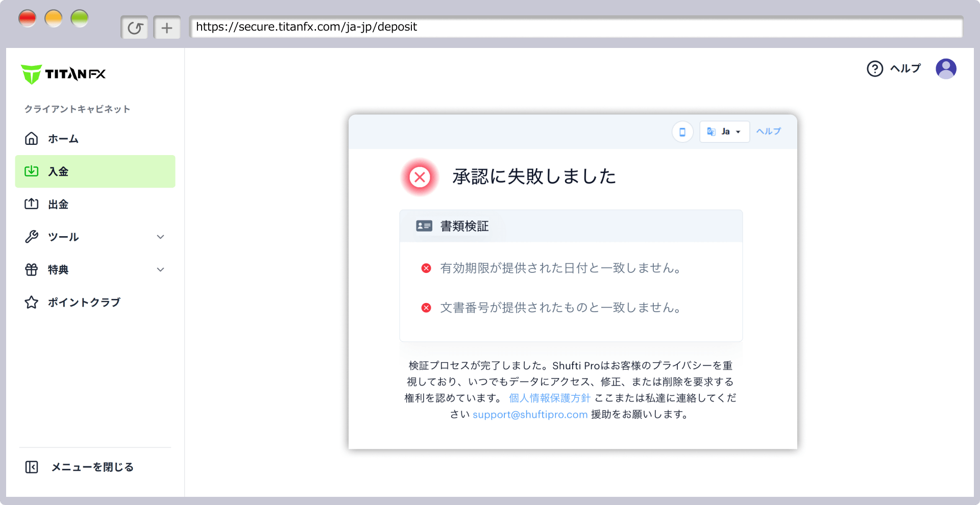Click the user profile avatar icon
Viewport: 980px width, 505px height.
click(947, 68)
